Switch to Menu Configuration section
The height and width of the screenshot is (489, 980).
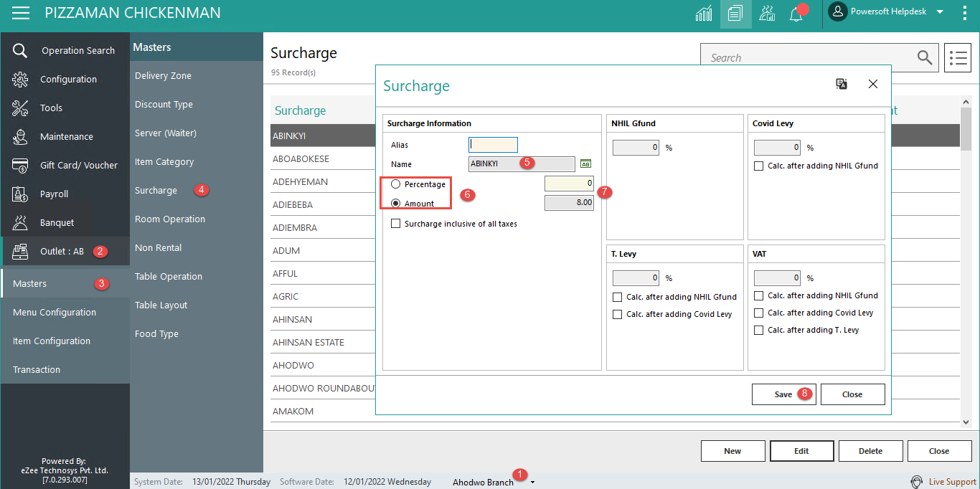pos(54,312)
